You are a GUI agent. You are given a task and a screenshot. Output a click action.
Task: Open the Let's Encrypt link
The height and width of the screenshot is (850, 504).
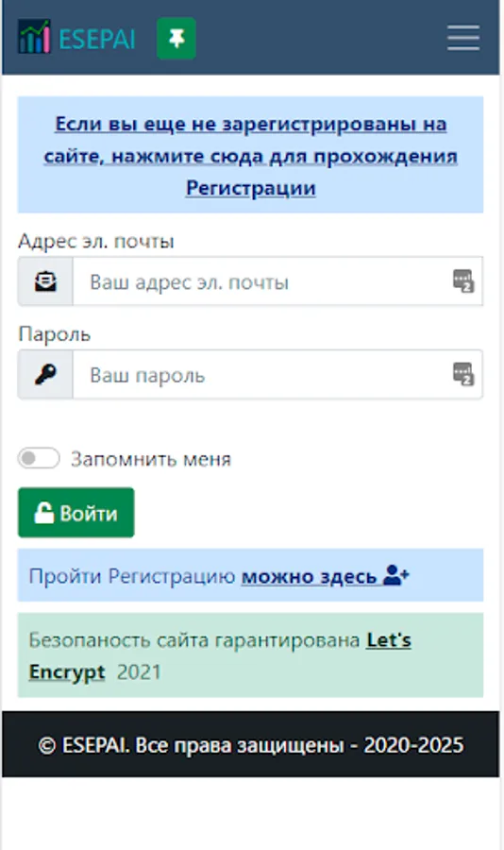[x=220, y=656]
